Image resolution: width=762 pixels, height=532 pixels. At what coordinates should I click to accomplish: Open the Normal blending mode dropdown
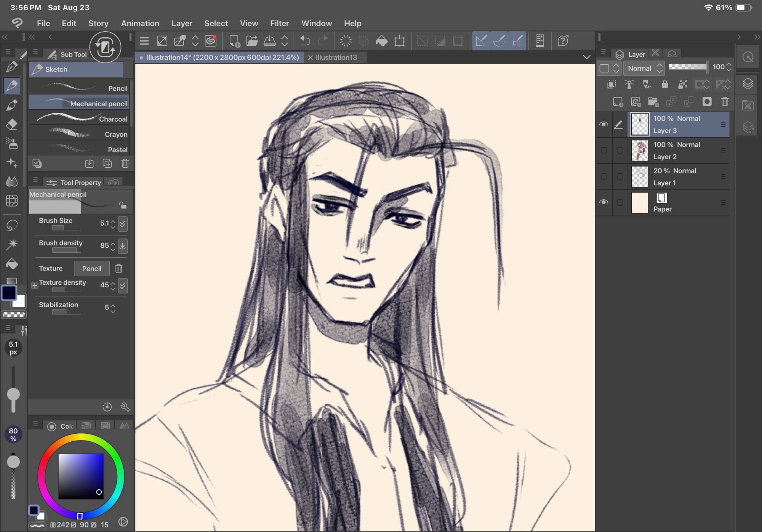pyautogui.click(x=644, y=68)
